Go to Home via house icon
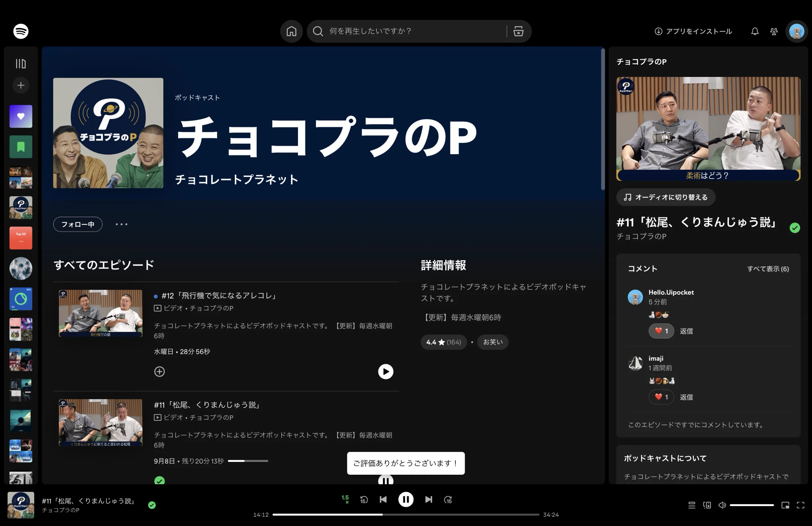 pyautogui.click(x=291, y=31)
